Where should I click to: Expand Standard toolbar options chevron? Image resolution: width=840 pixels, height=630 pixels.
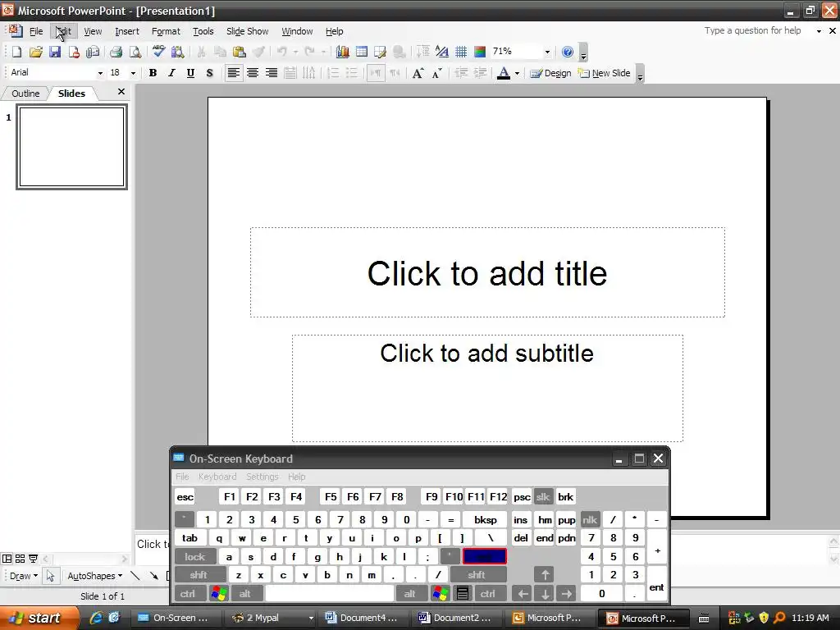click(583, 52)
